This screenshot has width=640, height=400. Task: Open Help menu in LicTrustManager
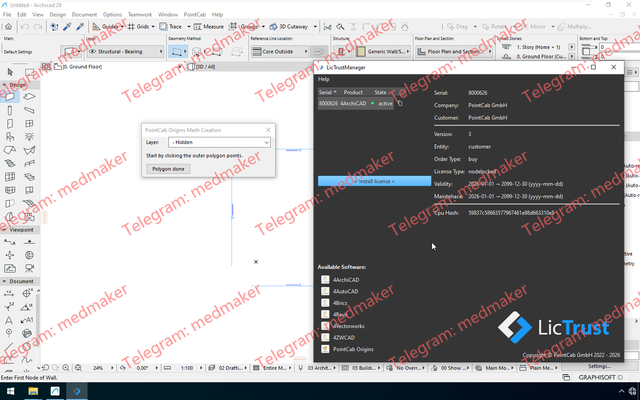click(x=324, y=79)
